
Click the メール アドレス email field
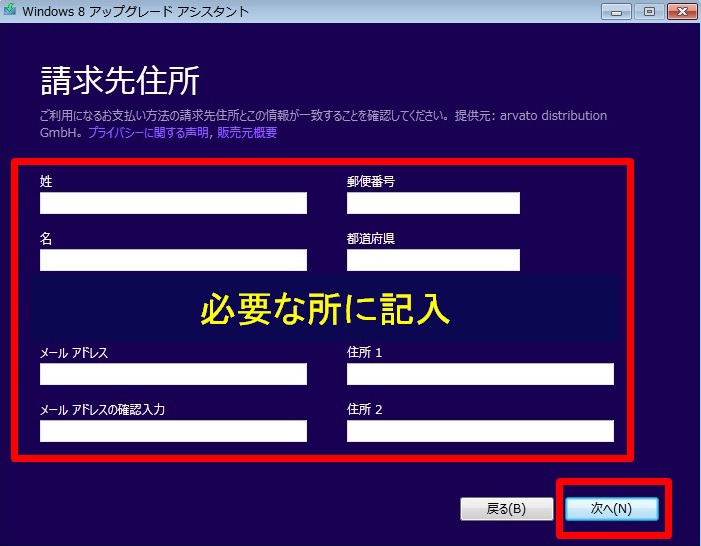coord(173,374)
